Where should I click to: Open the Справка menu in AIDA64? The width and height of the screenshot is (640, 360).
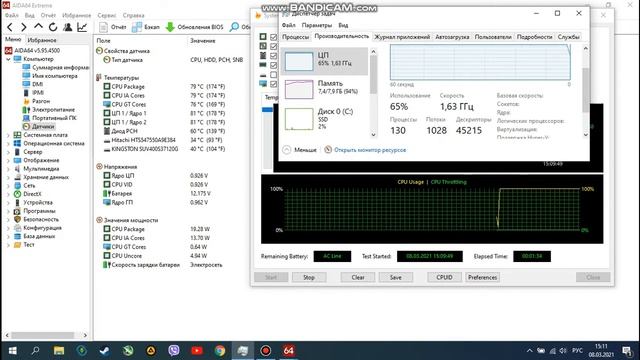click(133, 16)
